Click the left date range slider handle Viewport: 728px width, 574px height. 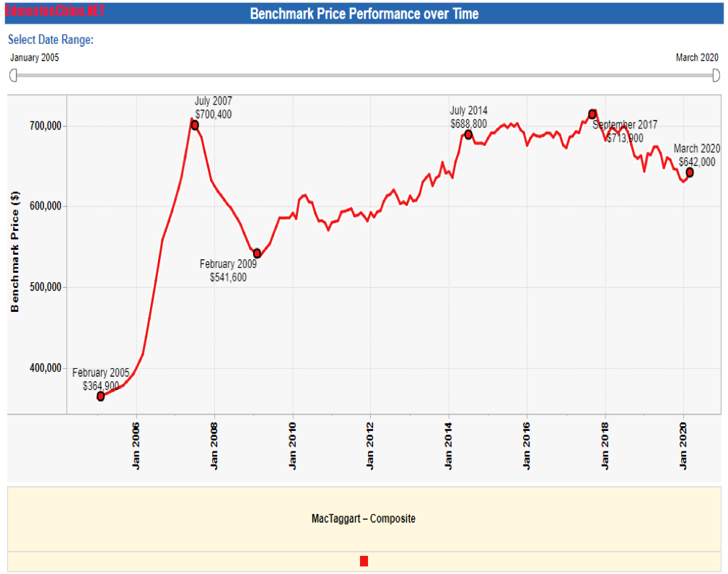(x=13, y=75)
